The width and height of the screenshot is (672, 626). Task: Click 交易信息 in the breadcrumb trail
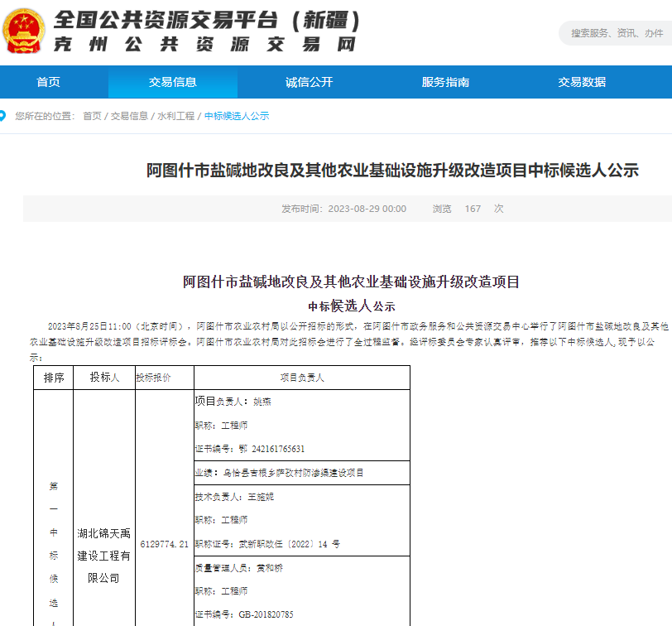tap(128, 116)
